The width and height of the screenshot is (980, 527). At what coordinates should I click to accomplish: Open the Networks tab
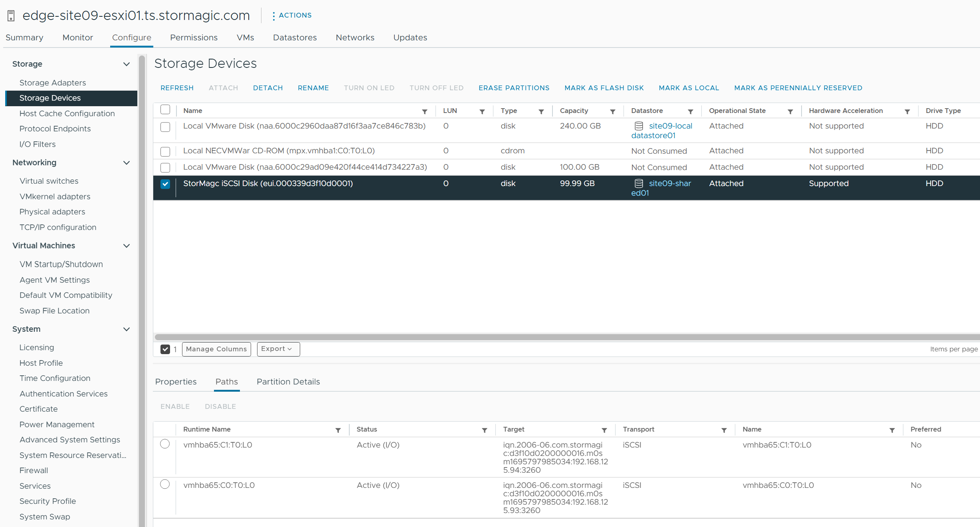(x=355, y=38)
